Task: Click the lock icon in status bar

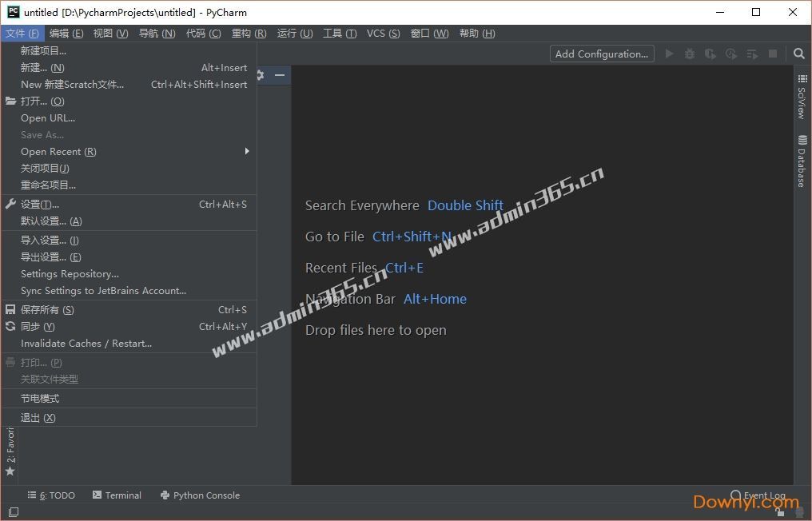Action: pyautogui.click(x=780, y=512)
